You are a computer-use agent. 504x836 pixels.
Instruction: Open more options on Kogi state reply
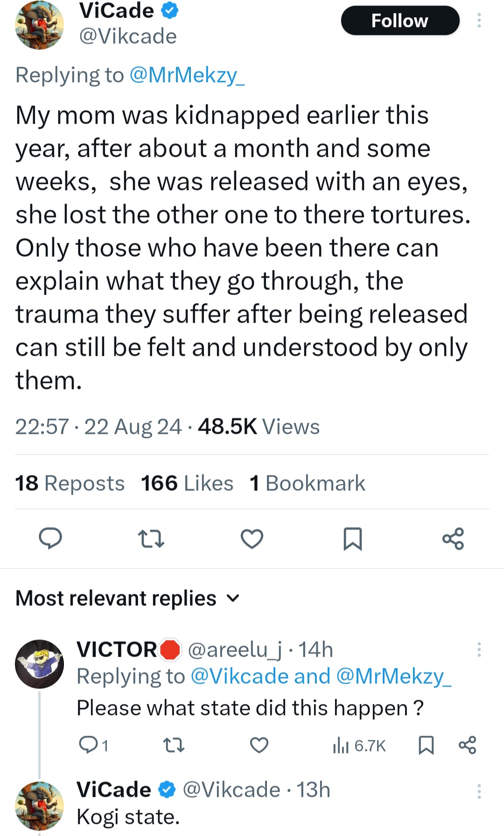(x=479, y=791)
